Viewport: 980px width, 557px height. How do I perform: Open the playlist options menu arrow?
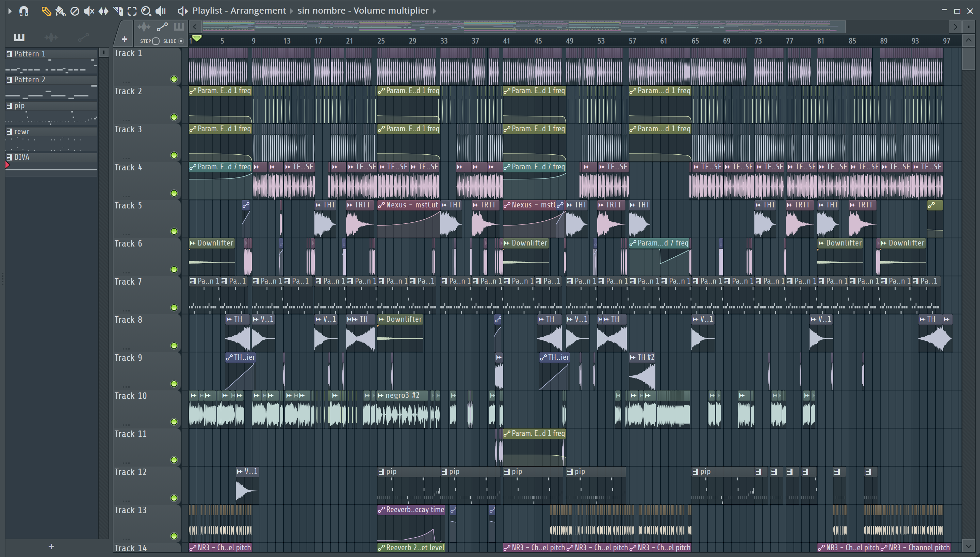(x=10, y=11)
